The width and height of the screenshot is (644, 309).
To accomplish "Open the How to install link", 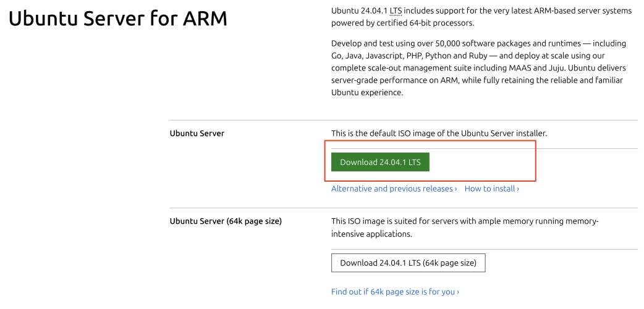I will pos(489,188).
